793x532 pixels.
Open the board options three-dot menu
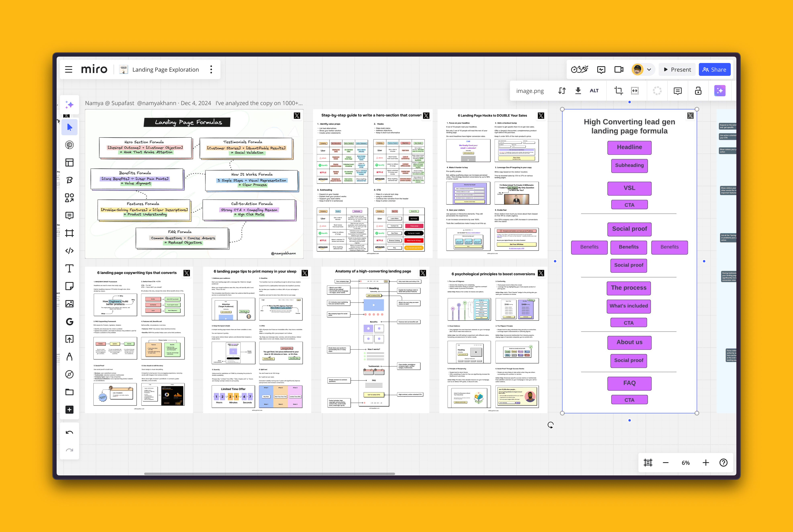tap(211, 70)
